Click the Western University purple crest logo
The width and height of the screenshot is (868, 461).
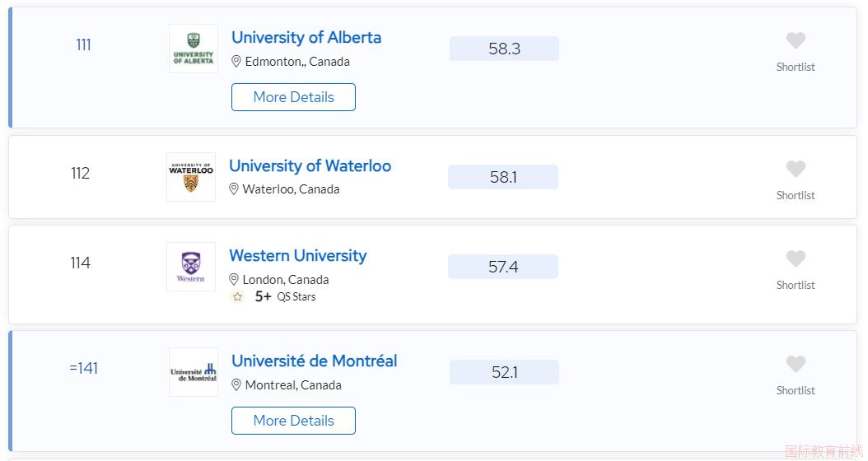point(191,267)
